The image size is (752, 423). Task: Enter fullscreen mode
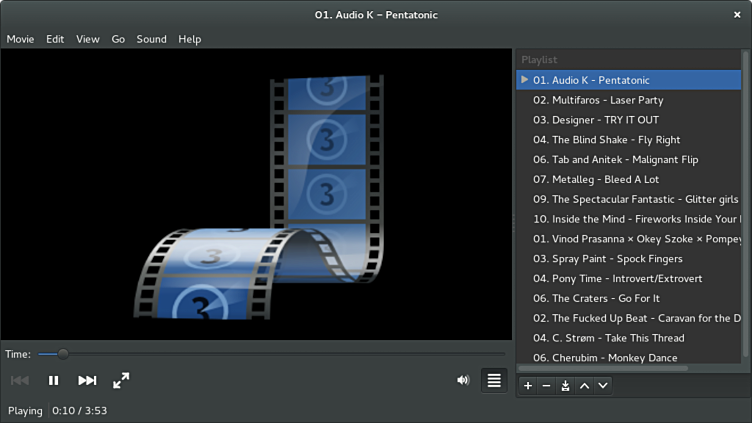[x=121, y=380]
